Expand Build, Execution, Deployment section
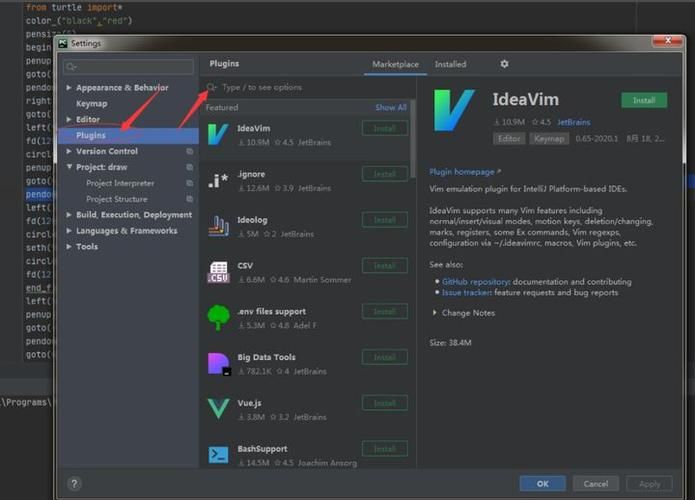Viewport: 695px width, 500px height. (69, 215)
